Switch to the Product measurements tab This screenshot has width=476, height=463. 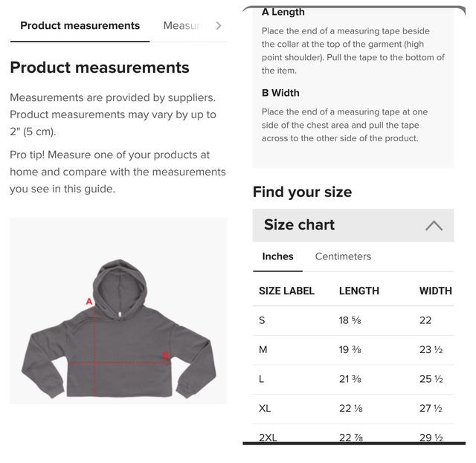coord(80,25)
